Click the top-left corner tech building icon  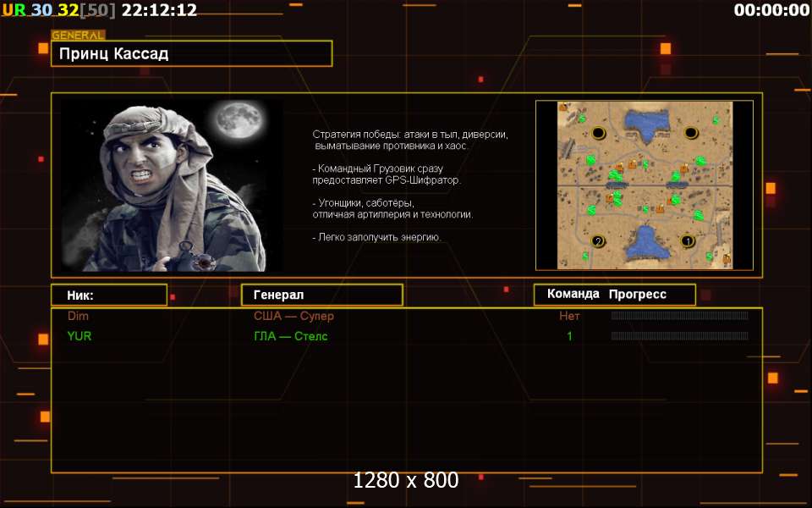pyautogui.click(x=563, y=107)
